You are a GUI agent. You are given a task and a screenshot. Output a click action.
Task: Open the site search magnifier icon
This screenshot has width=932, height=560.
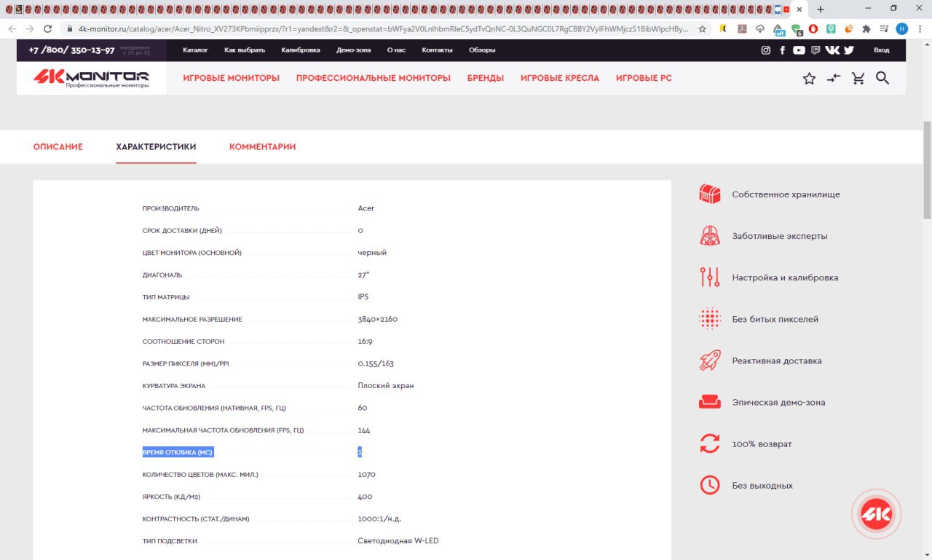tap(882, 78)
